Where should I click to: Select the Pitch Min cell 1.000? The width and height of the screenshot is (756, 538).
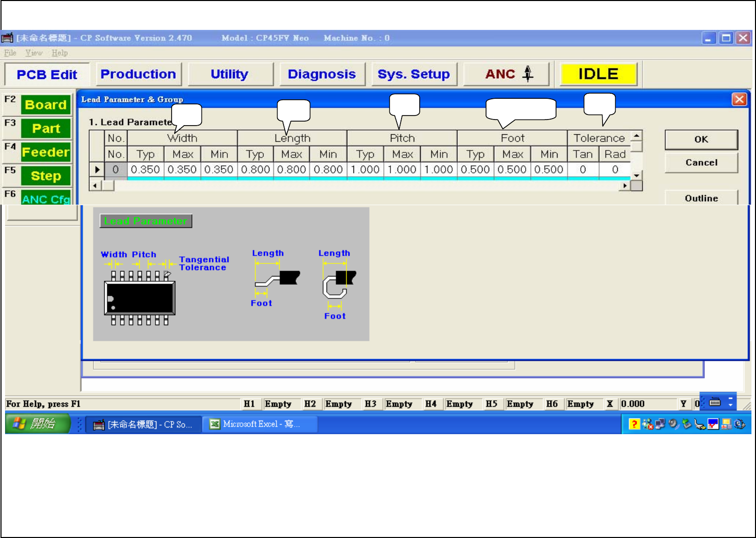(439, 170)
